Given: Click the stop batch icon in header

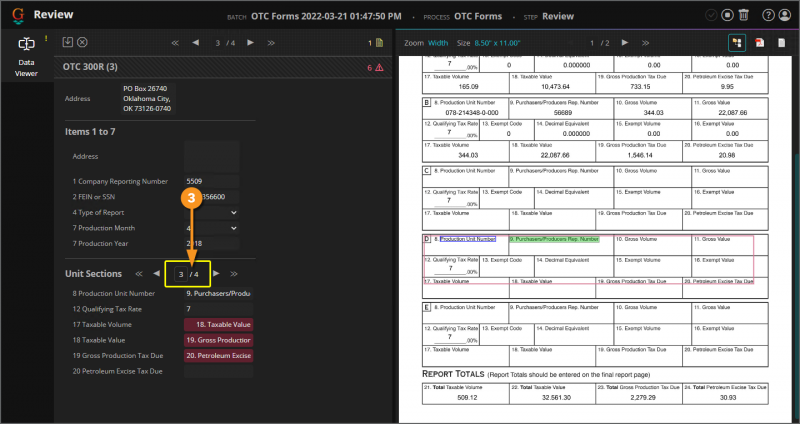Looking at the screenshot, I should coord(727,15).
